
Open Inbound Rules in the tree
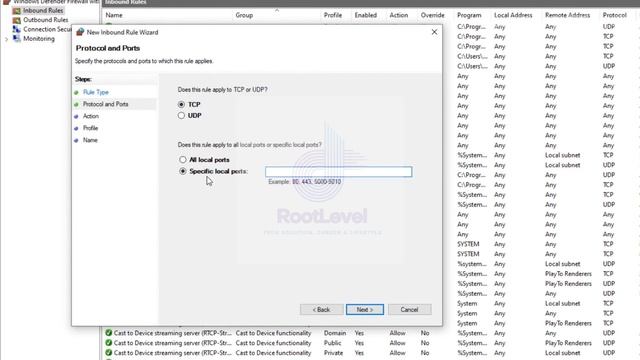tap(43, 11)
